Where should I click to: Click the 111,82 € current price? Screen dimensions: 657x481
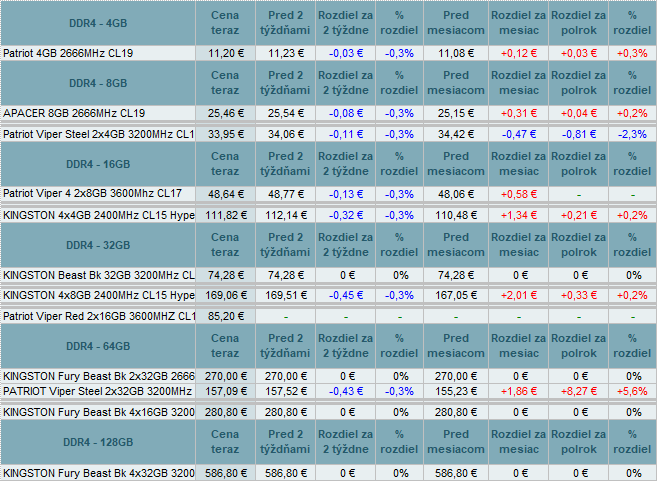[x=226, y=215]
